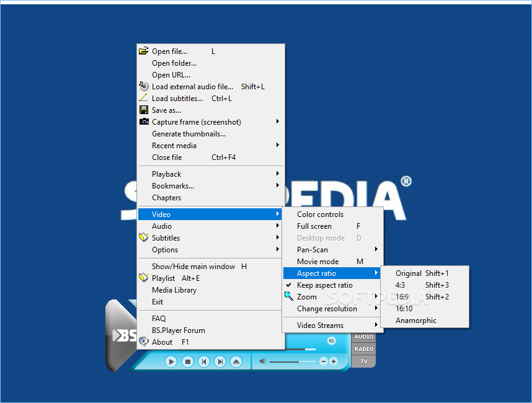Choose Anamorphic aspect ratio
Image resolution: width=532 pixels, height=403 pixels.
[x=425, y=321]
